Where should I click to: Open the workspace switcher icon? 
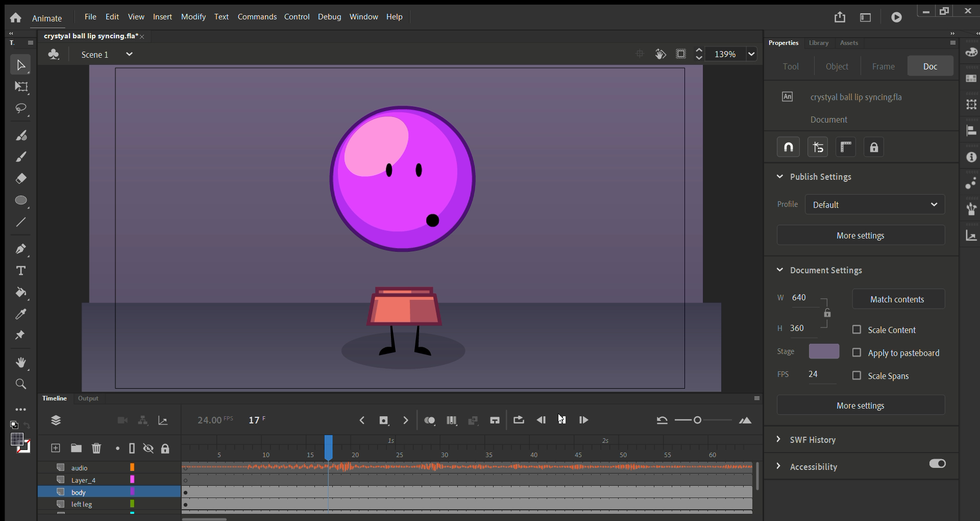866,17
